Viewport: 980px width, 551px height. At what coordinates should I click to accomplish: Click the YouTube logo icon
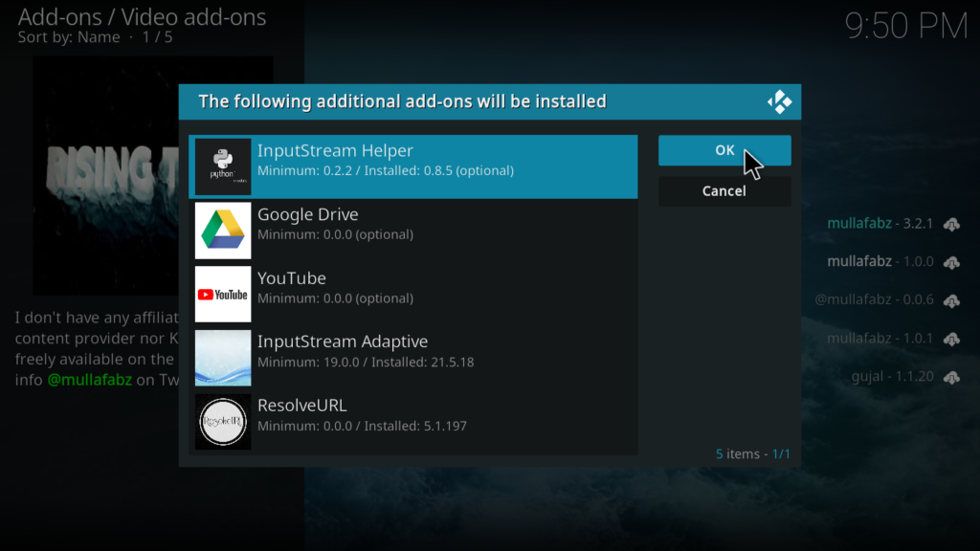click(x=223, y=294)
